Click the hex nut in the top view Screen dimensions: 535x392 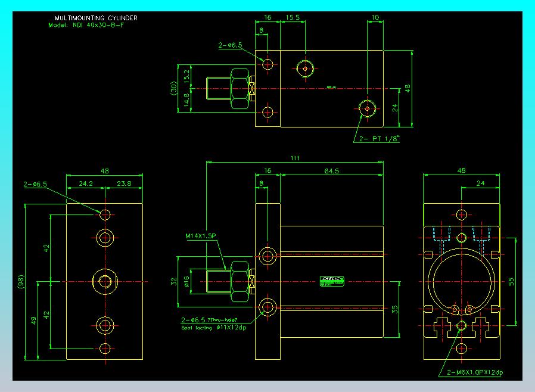coord(241,88)
